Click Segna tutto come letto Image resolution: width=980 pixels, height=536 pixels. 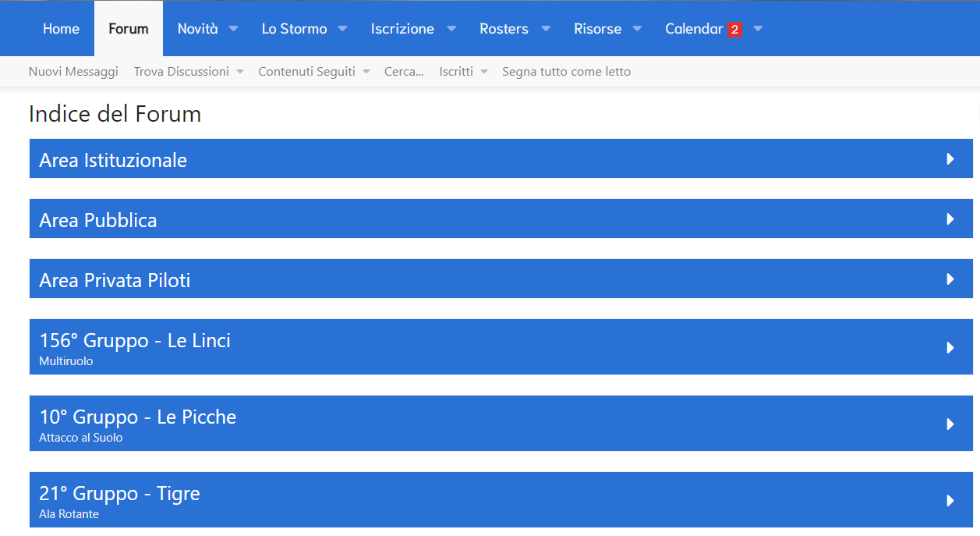click(567, 72)
